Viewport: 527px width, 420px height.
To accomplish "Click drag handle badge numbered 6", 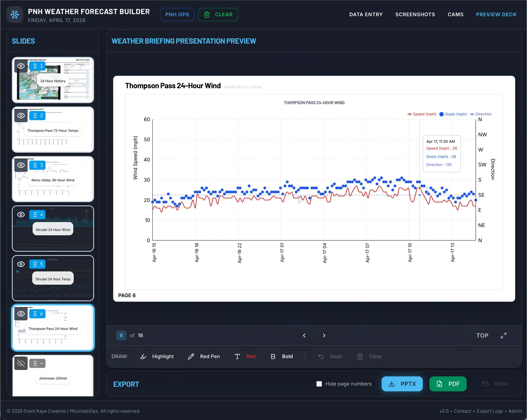I will (37, 314).
